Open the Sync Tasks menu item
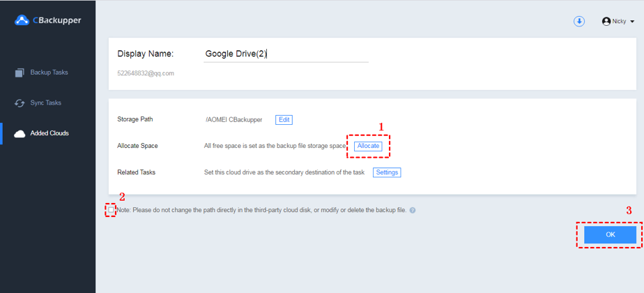Viewport: 644px width, 293px height. (x=45, y=103)
